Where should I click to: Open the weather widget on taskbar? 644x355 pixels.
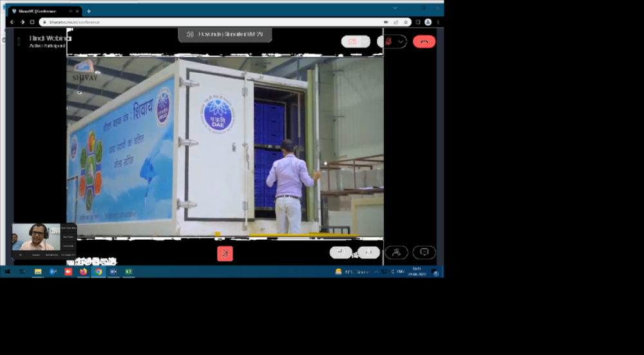pos(352,272)
